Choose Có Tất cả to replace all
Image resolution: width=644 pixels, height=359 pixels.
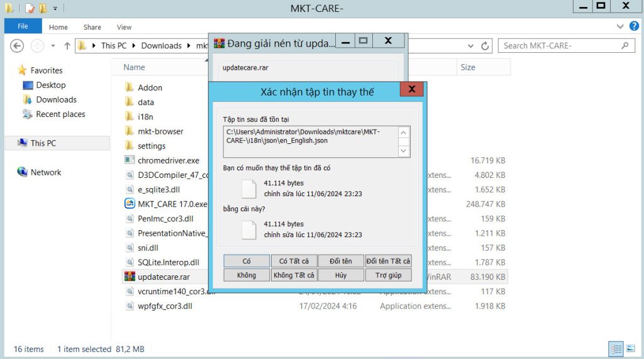(294, 261)
